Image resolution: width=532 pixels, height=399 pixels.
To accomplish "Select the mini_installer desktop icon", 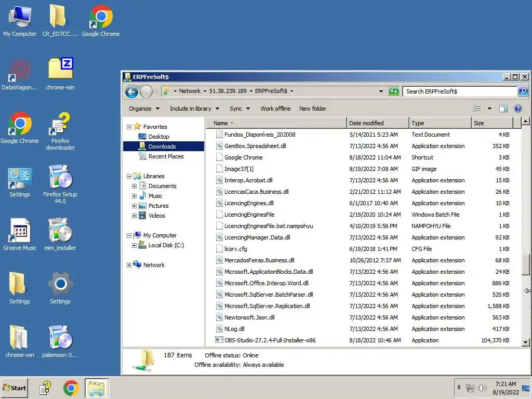I will (60, 234).
